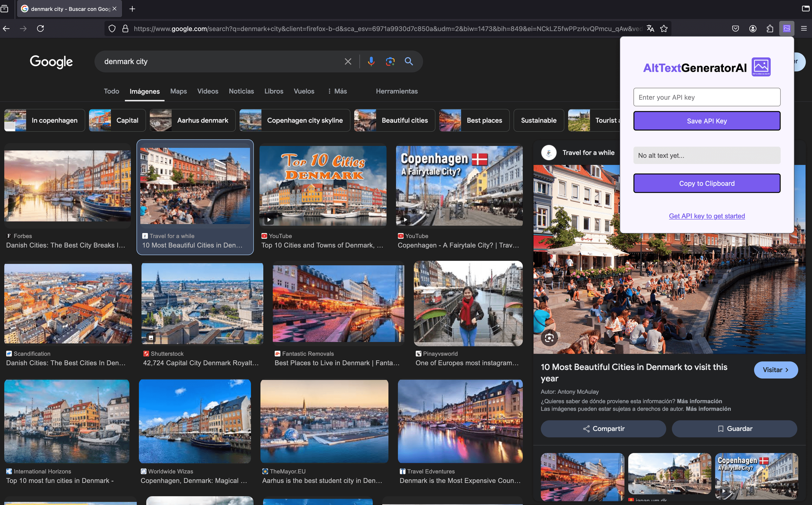Start voice search with the microphone icon
Image resolution: width=812 pixels, height=505 pixels.
point(371,61)
